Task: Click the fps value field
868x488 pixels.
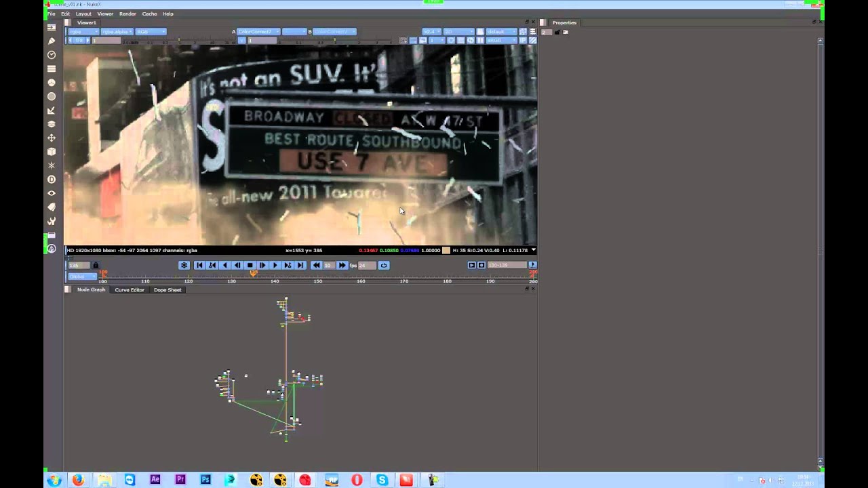Action: 367,265
